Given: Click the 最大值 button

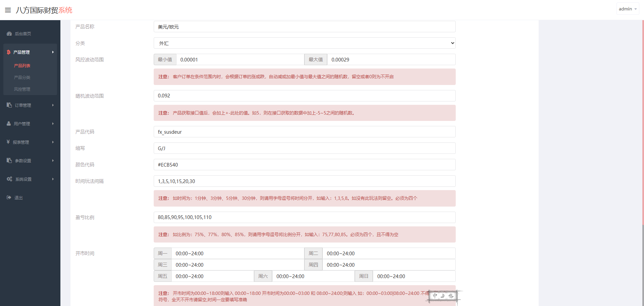Looking at the screenshot, I should click(x=315, y=59).
